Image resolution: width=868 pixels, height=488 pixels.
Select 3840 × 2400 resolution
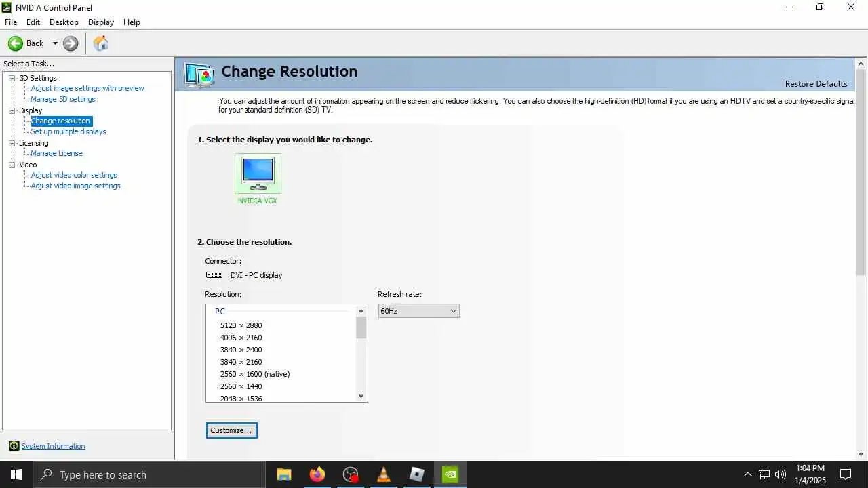(241, 350)
